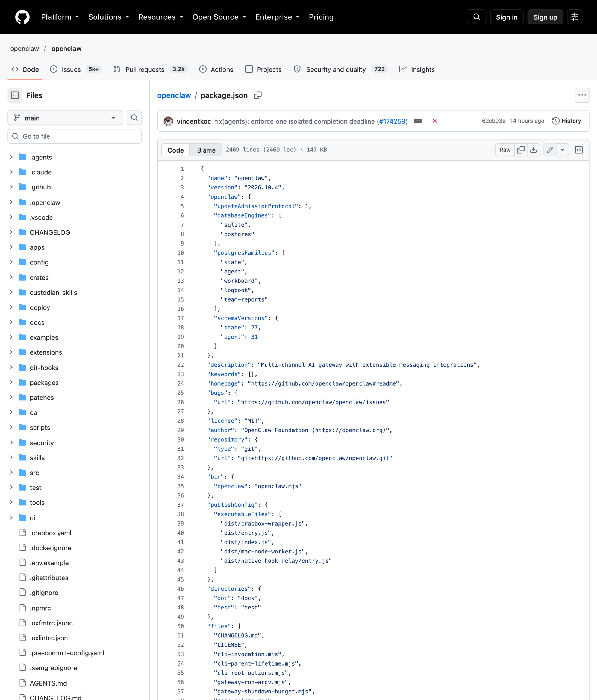
Task: Open the 62cb03a commit hash
Action: pyautogui.click(x=493, y=121)
